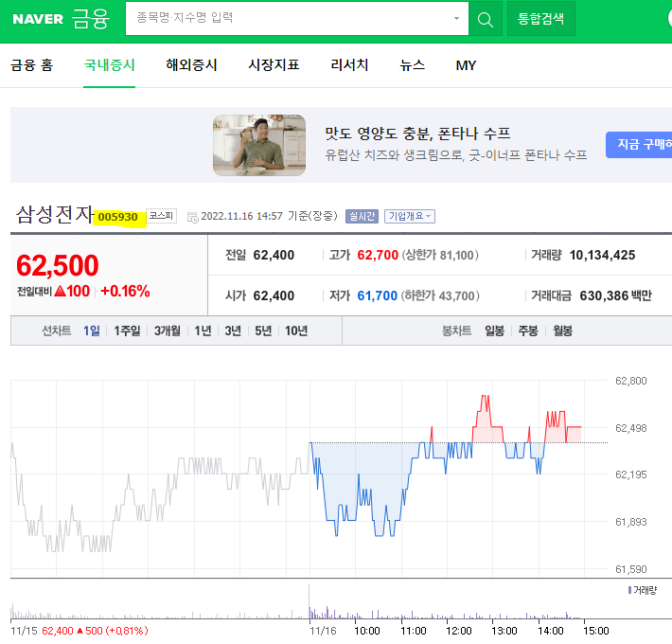The width and height of the screenshot is (672, 644).
Task: Select the MY menu item
Action: pyautogui.click(x=466, y=65)
